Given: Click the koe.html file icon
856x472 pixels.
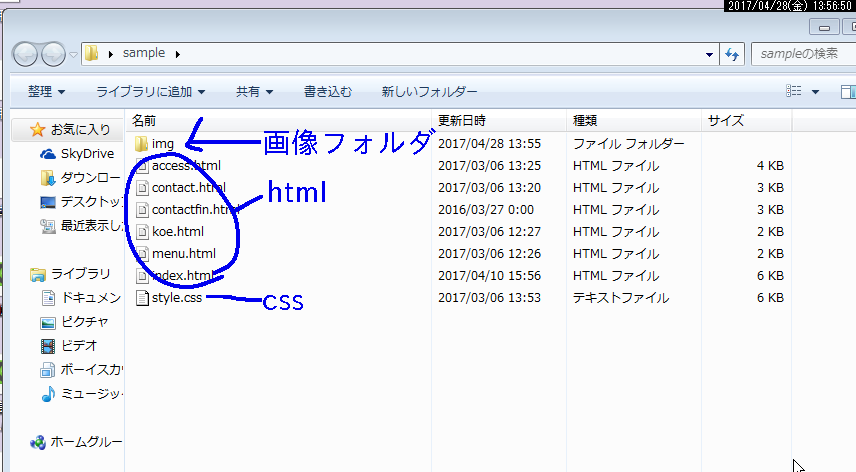Looking at the screenshot, I should click(x=142, y=232).
